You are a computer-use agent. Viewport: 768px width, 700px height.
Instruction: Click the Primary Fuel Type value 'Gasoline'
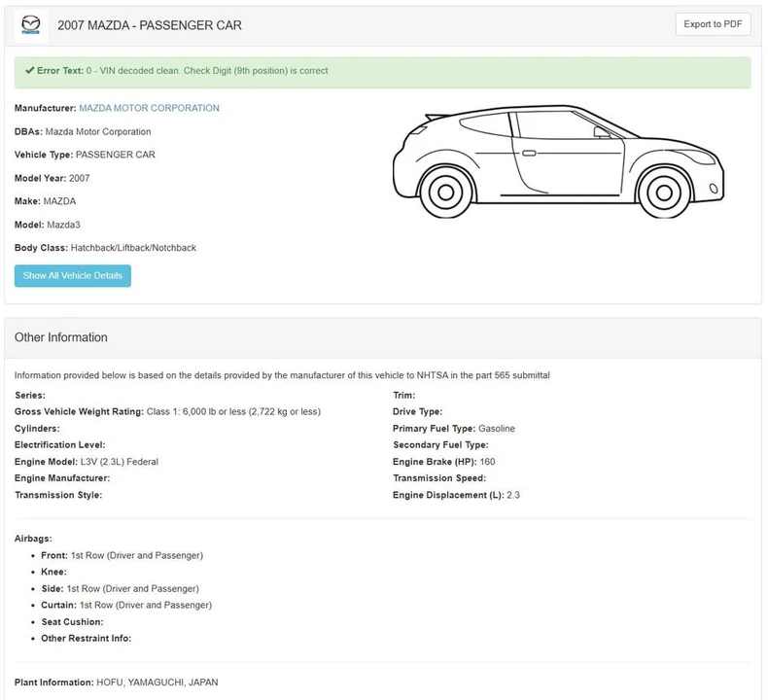497,429
